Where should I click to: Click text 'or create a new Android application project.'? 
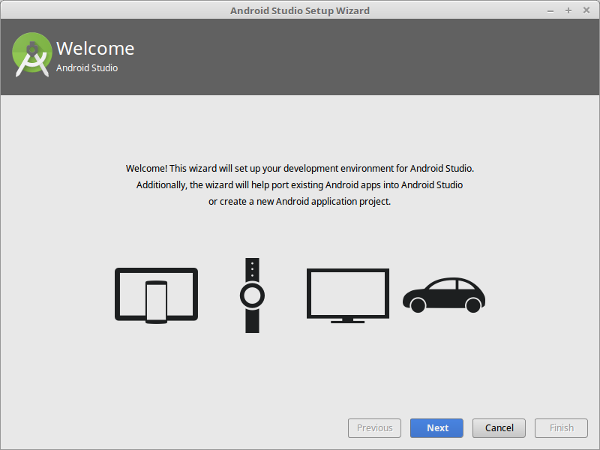tap(300, 202)
